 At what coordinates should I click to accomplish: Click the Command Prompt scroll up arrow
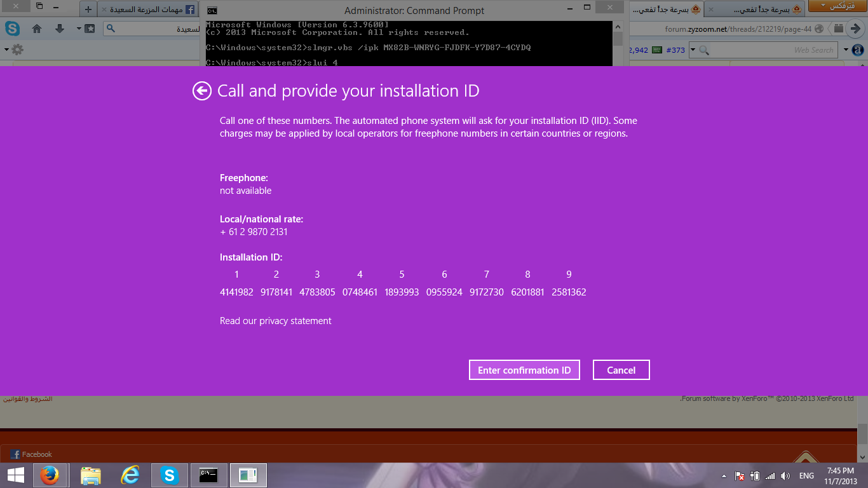tap(618, 26)
